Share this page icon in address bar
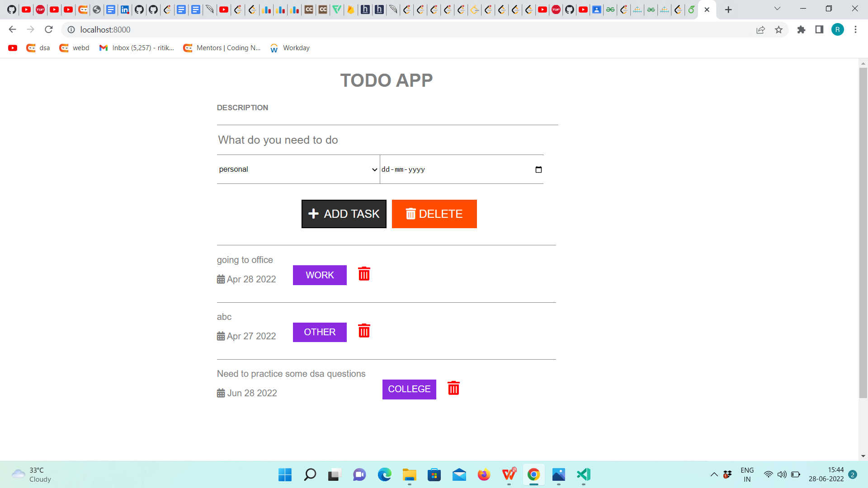Viewport: 868px width, 488px height. [x=760, y=29]
